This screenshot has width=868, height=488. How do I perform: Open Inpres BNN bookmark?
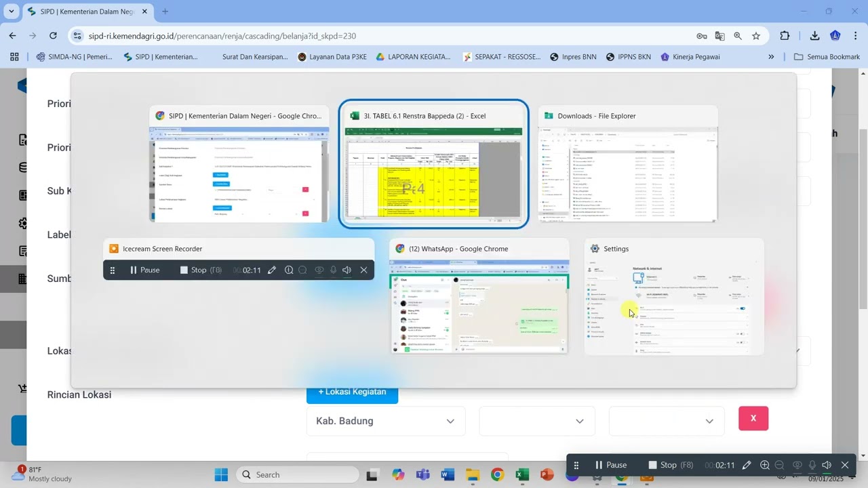click(573, 57)
